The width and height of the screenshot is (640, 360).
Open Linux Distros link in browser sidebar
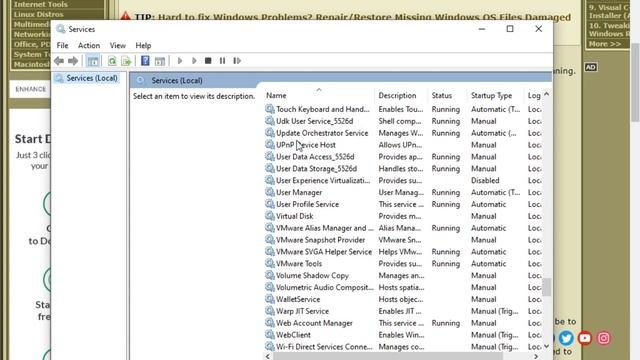coord(39,14)
